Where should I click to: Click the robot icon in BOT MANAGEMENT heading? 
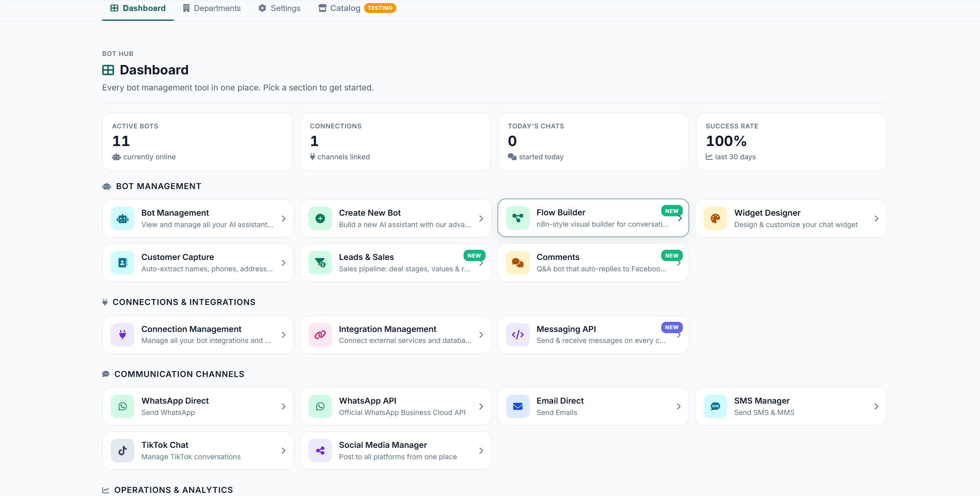tap(106, 186)
